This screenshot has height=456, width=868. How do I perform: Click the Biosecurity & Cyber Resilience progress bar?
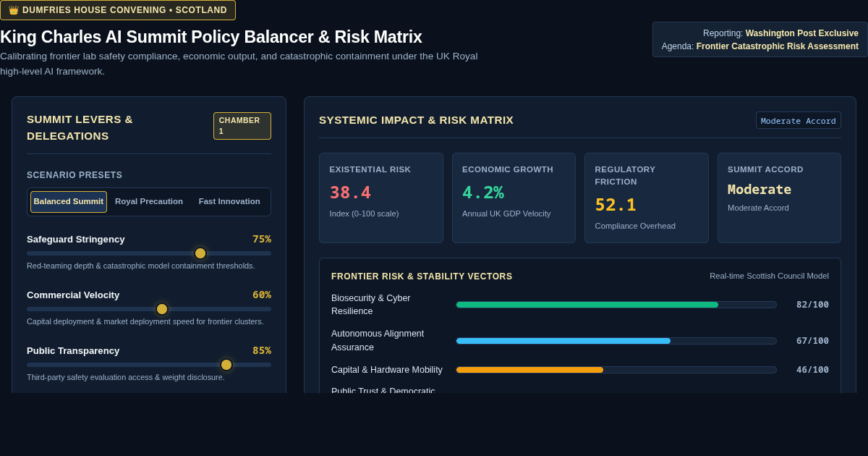pyautogui.click(x=616, y=305)
